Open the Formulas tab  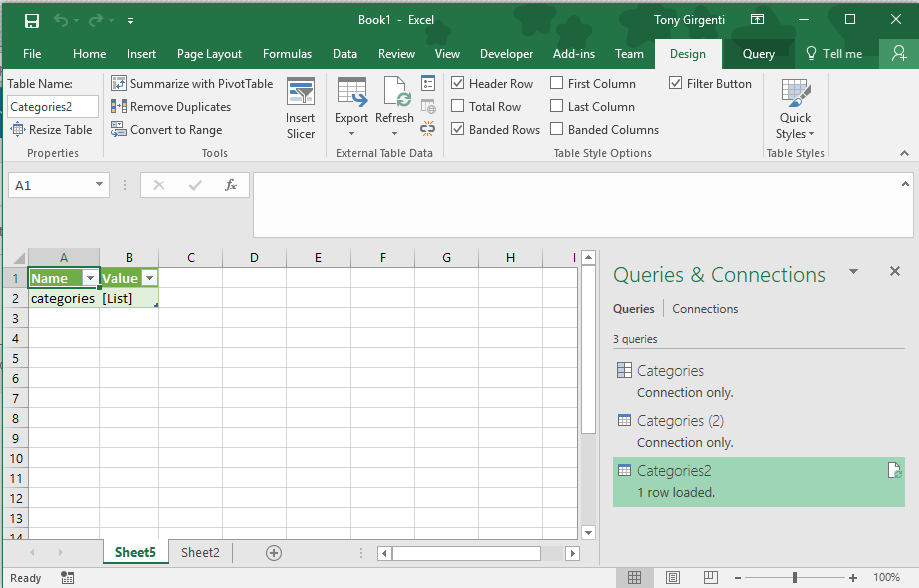287,54
